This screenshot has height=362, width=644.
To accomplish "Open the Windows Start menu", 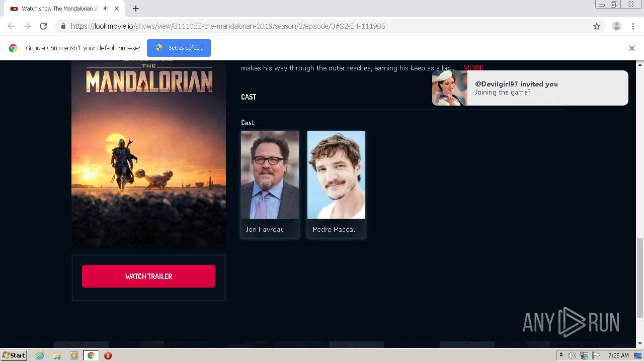I will point(14,355).
